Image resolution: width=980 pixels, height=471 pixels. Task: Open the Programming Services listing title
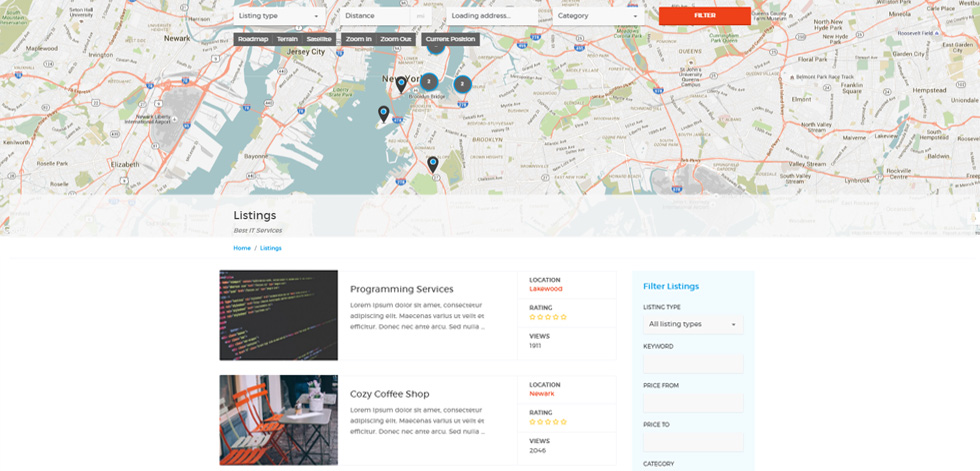[x=402, y=289]
